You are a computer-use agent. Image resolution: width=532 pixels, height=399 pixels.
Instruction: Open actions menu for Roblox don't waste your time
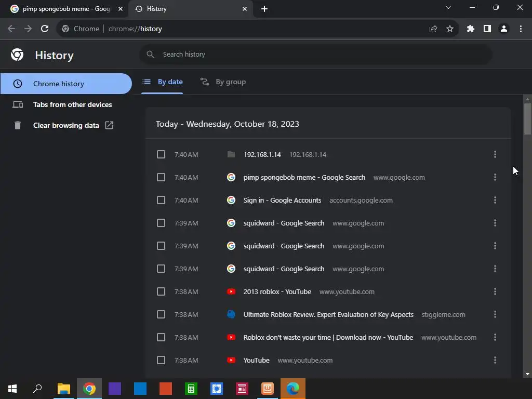tap(495, 337)
